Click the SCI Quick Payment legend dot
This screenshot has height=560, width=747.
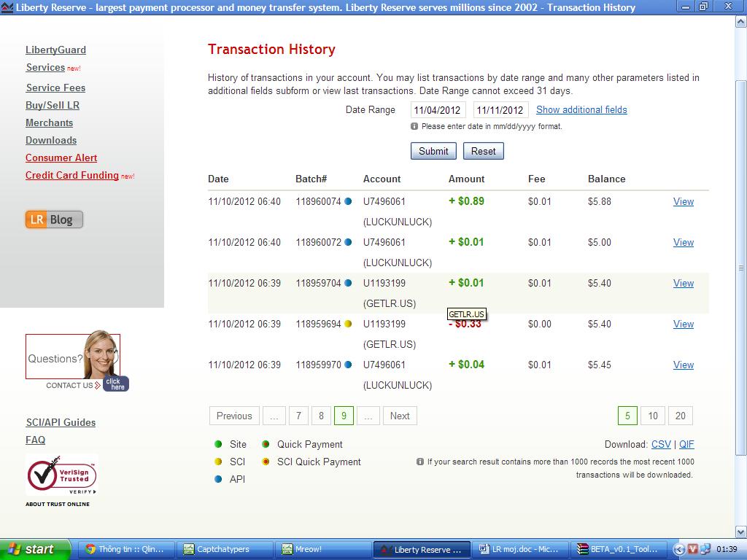point(266,462)
